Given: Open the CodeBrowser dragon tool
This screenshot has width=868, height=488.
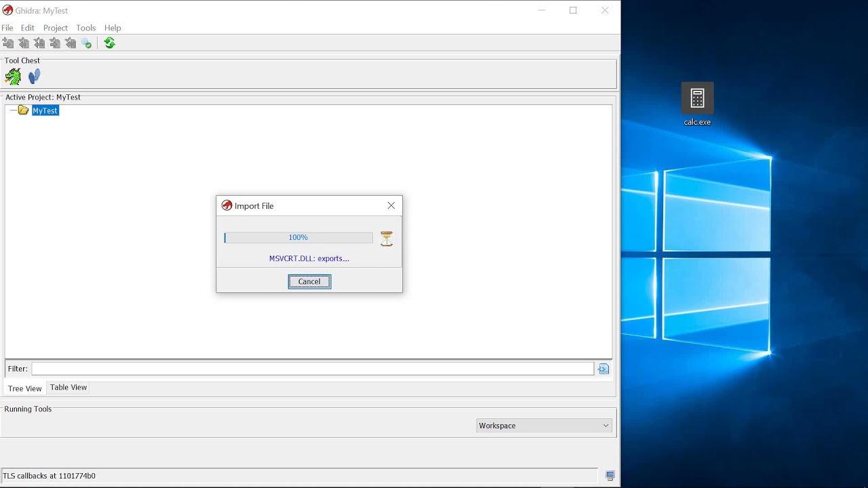Looking at the screenshot, I should point(13,77).
